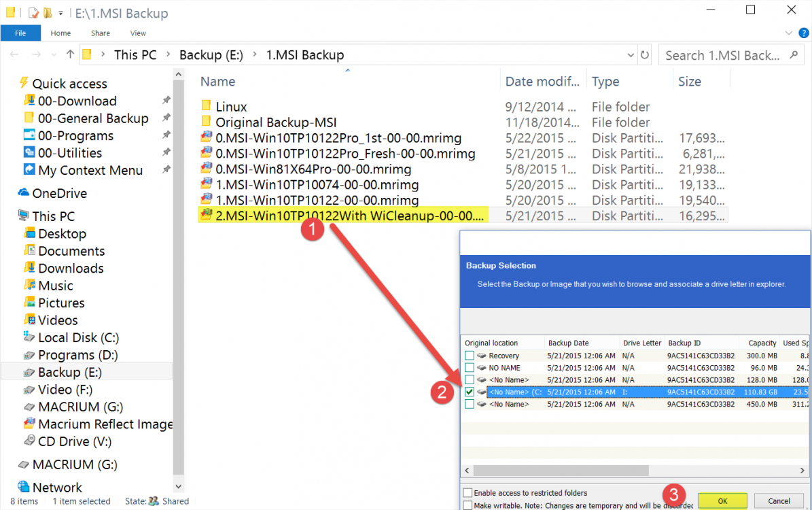Click the 00-Utilities quick access icon

point(29,152)
